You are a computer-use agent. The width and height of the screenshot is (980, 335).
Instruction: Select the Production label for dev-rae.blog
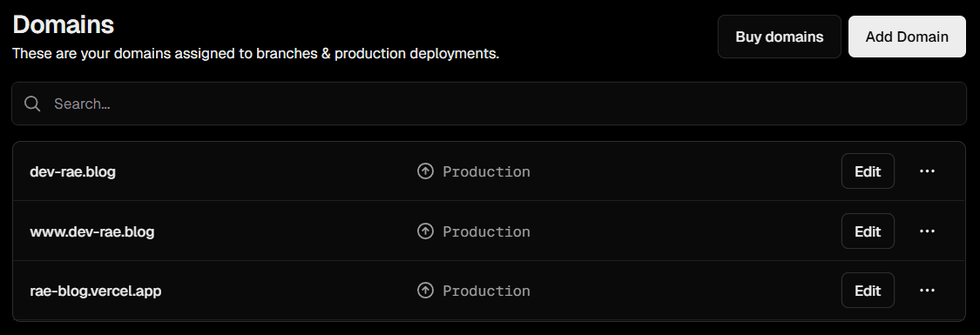(486, 171)
